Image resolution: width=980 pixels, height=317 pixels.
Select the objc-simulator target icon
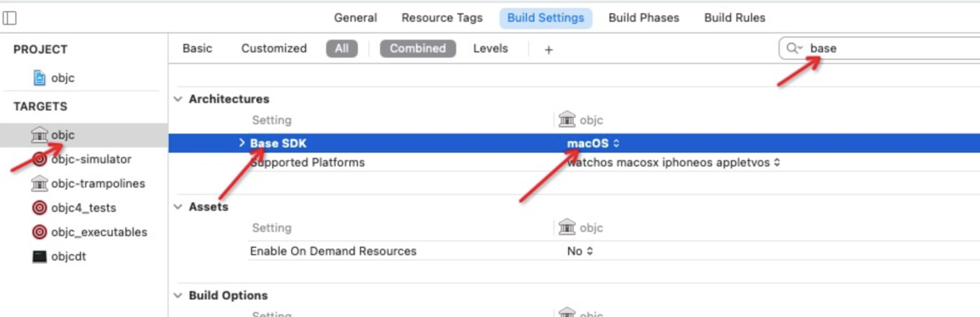click(x=39, y=159)
